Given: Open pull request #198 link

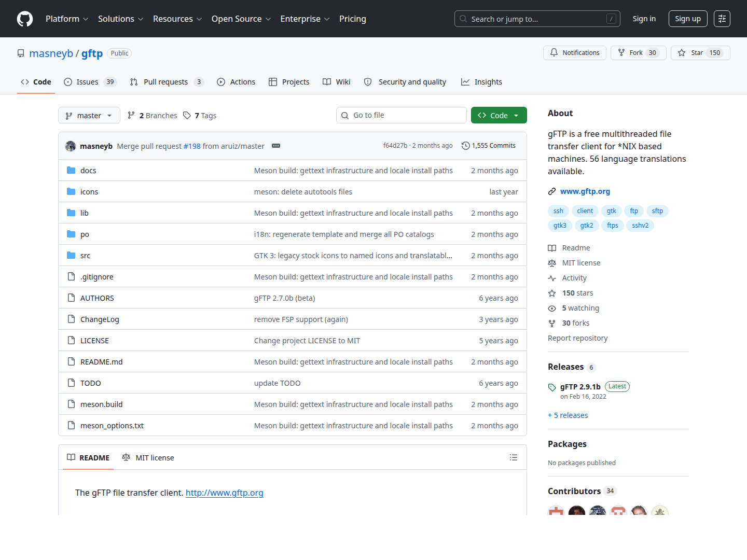Looking at the screenshot, I should 192,146.
